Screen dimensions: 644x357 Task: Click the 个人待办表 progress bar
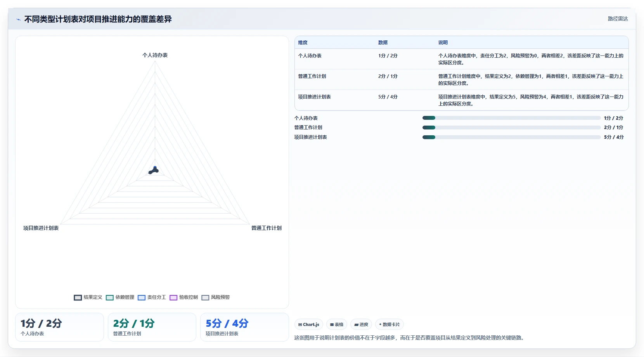(x=511, y=118)
